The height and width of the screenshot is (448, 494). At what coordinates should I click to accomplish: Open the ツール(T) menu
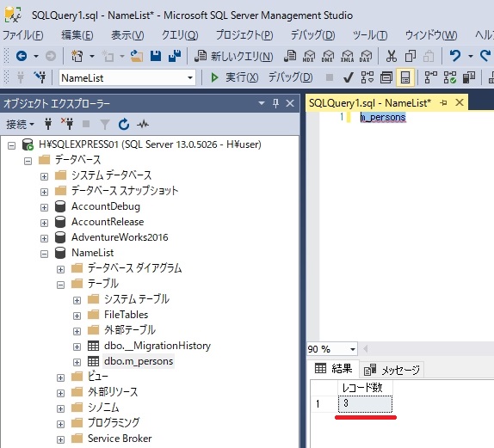pos(370,35)
